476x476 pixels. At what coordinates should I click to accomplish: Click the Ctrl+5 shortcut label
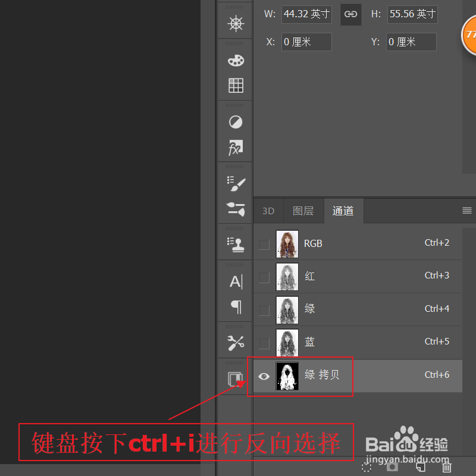pyautogui.click(x=437, y=342)
